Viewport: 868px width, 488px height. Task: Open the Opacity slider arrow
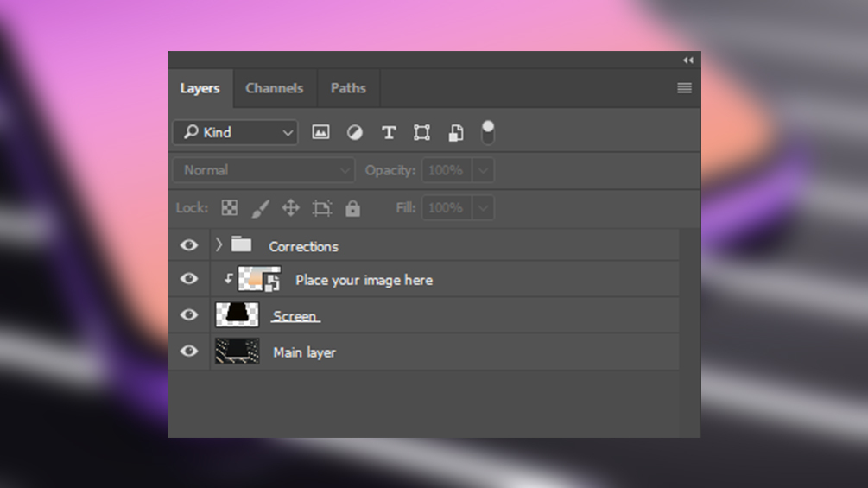[x=483, y=170]
